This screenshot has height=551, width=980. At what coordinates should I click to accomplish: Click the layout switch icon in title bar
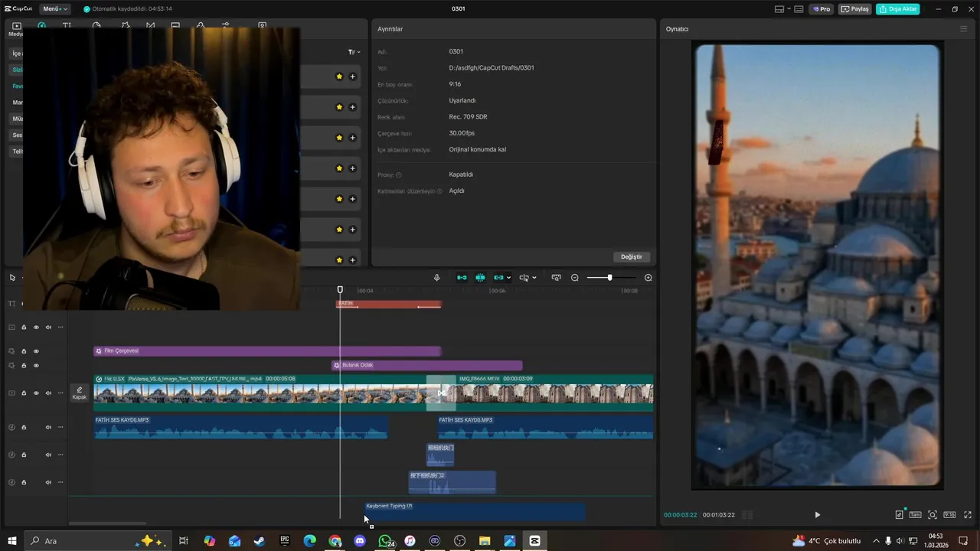779,9
